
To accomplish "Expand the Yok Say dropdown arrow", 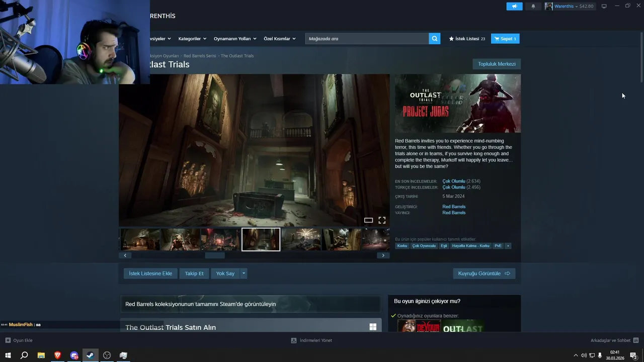I will pos(244,274).
